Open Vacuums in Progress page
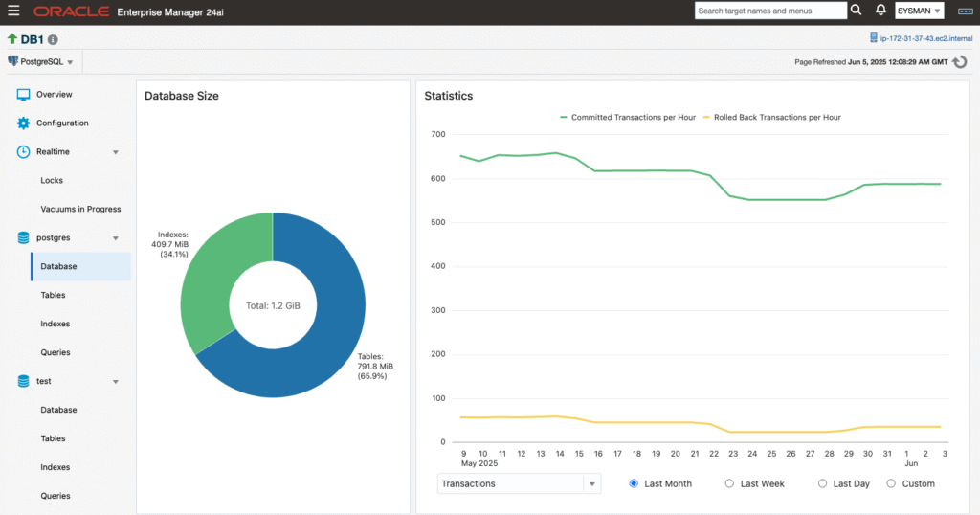The height and width of the screenshot is (515, 980). [80, 209]
